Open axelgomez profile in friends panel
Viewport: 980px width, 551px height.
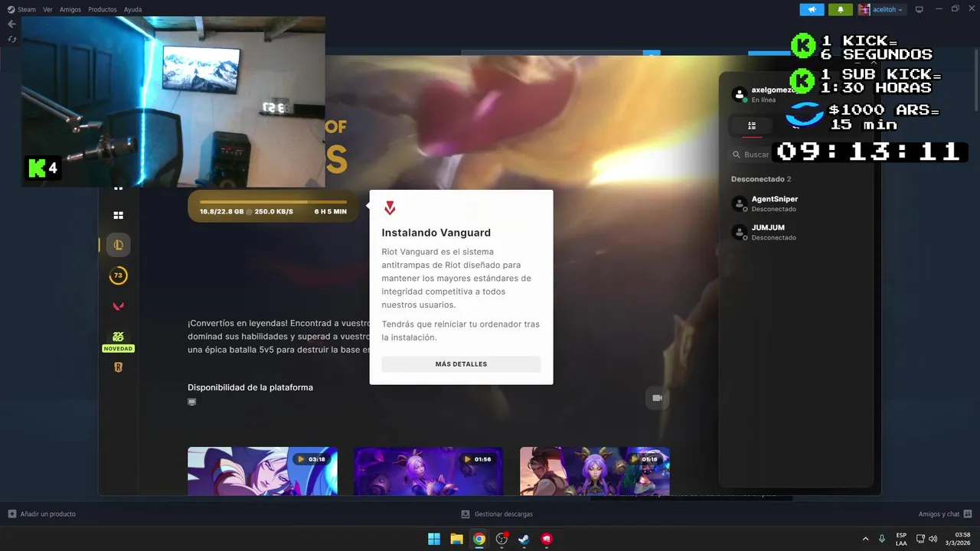[763, 94]
